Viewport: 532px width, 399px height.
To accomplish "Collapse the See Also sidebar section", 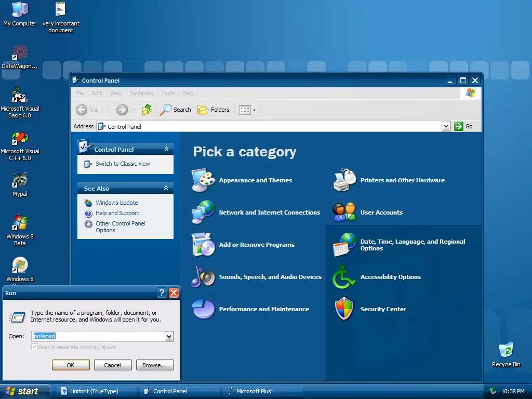I will pyautogui.click(x=166, y=188).
